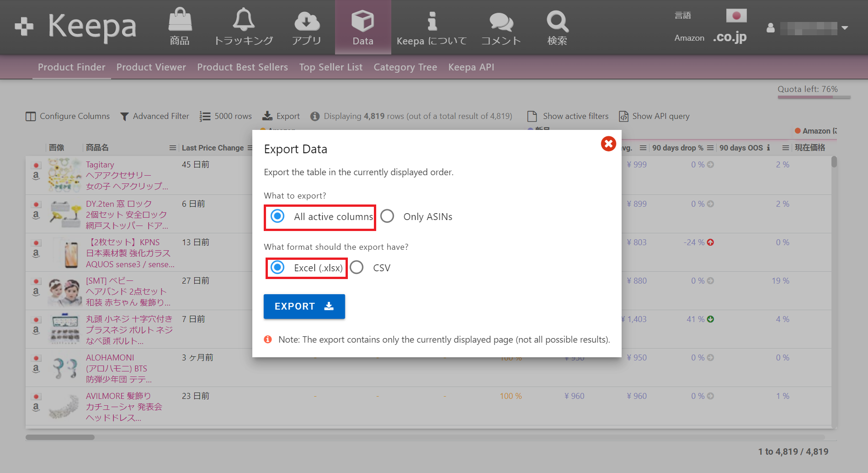
Task: Switch to Product Viewer tab
Action: coord(151,67)
